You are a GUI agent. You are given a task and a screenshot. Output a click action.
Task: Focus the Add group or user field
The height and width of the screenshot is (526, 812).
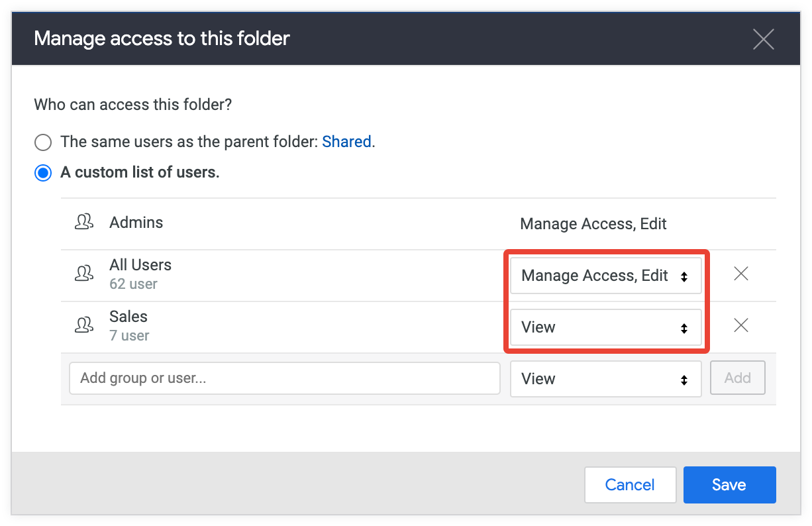(284, 378)
